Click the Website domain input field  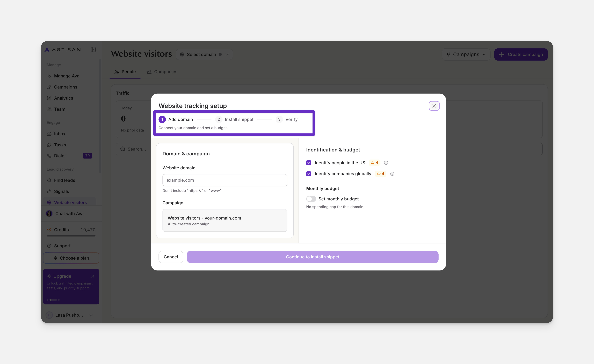coord(225,180)
